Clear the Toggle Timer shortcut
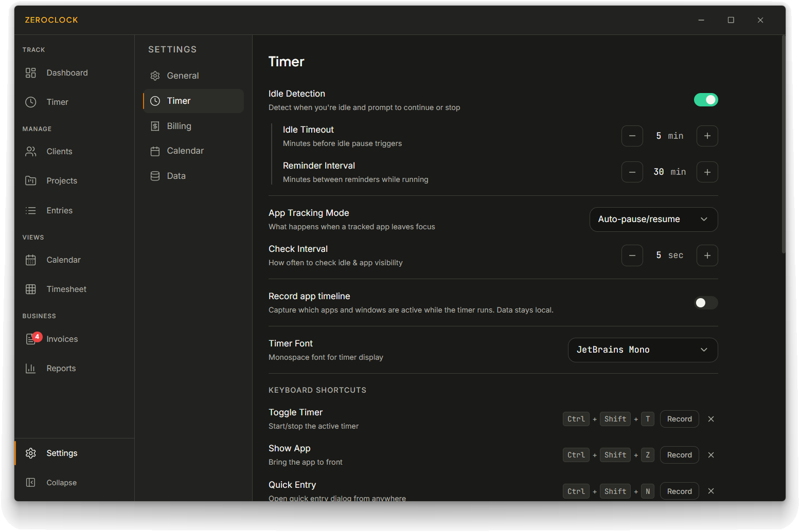The width and height of the screenshot is (800, 532). [x=711, y=419]
